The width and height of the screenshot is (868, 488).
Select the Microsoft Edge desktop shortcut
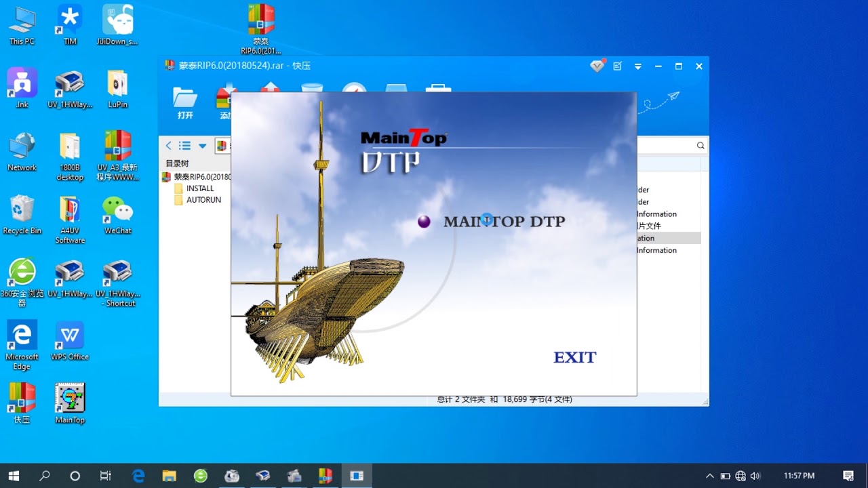[22, 346]
